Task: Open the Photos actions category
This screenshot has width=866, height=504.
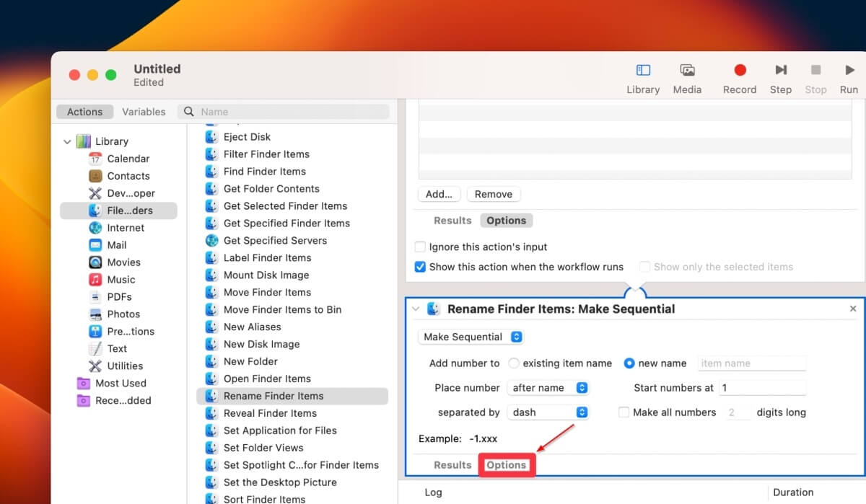Action: pyautogui.click(x=123, y=314)
